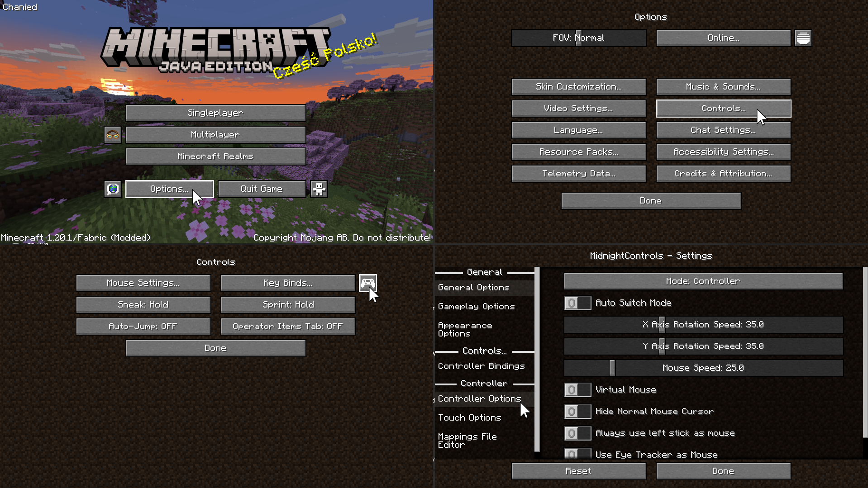Click Done in the Controls screen

click(x=216, y=348)
